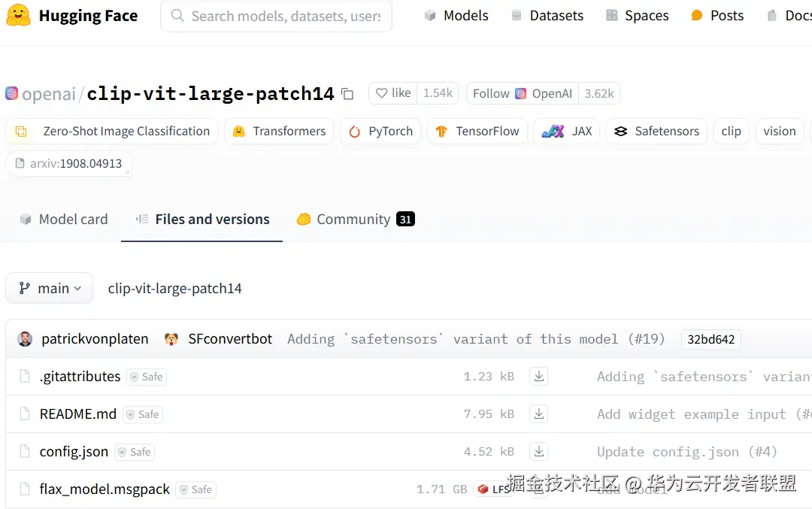Click the Hugging Face brand name text
Image resolution: width=812 pixels, height=509 pixels.
(x=88, y=16)
